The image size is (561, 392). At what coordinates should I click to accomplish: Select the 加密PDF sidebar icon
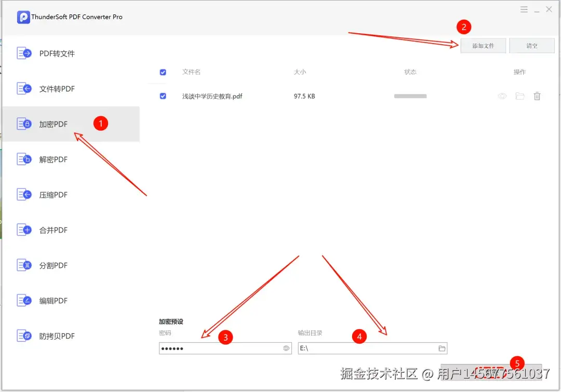point(24,124)
